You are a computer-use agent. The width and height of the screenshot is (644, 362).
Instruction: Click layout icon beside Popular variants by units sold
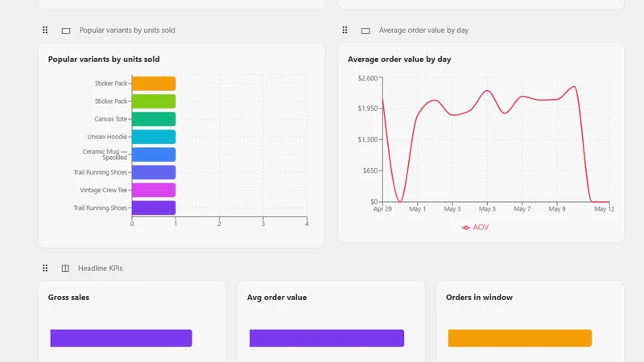coord(66,31)
